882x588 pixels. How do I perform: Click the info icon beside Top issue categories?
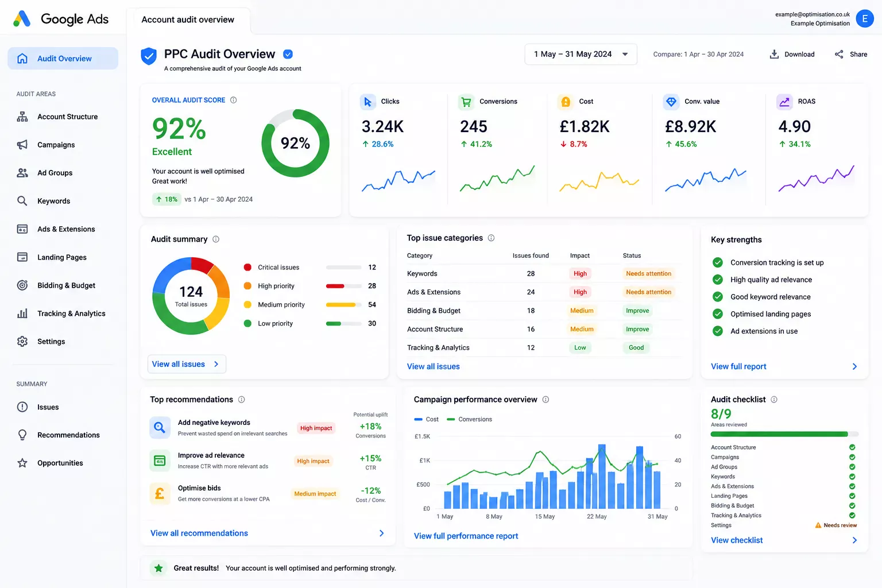[x=491, y=238]
